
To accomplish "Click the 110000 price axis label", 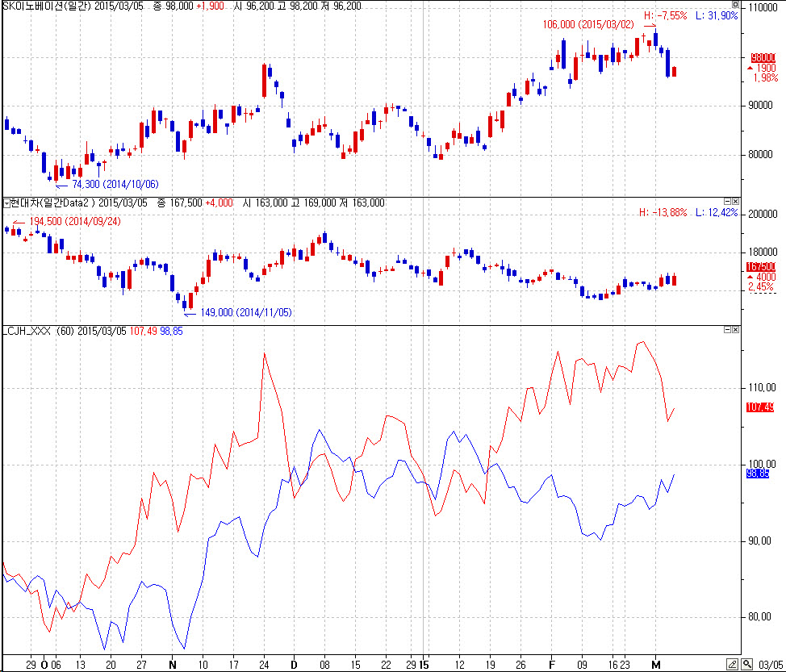I will (762, 8).
